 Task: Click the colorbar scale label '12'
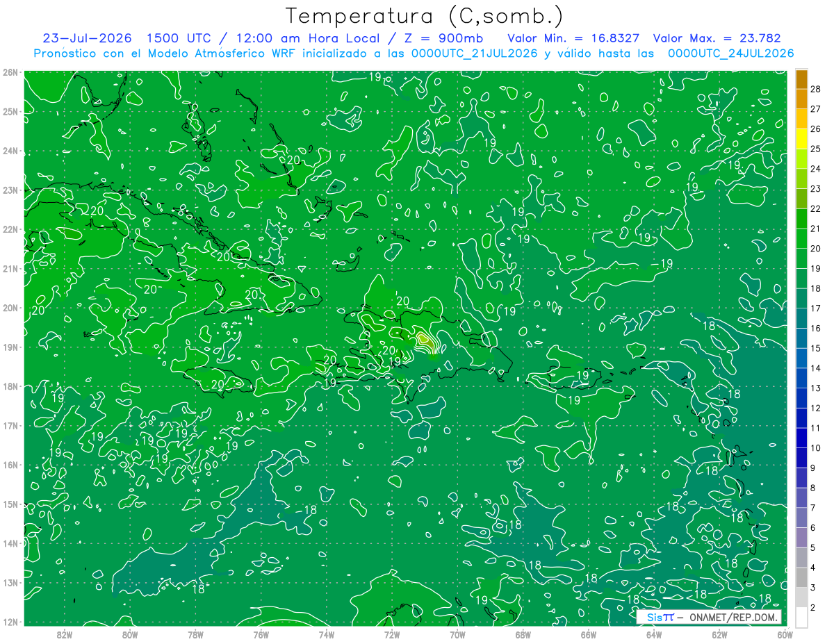816,408
